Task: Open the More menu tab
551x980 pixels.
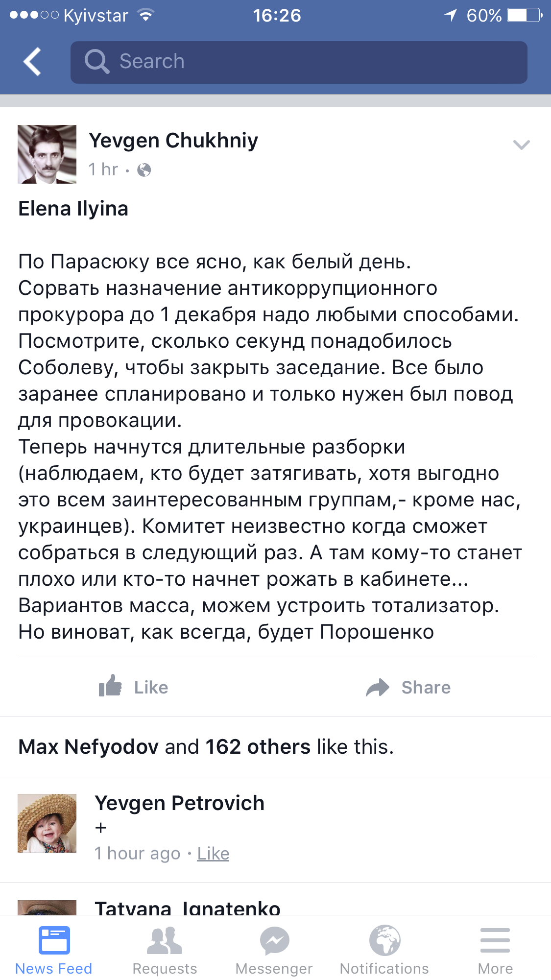Action: coord(495,950)
